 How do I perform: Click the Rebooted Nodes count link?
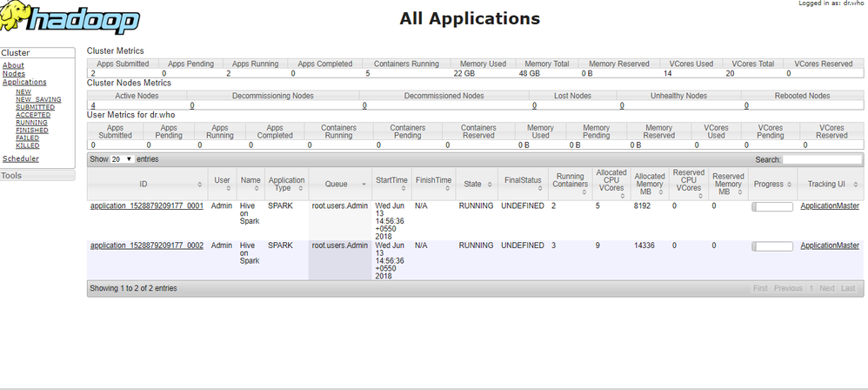[747, 105]
